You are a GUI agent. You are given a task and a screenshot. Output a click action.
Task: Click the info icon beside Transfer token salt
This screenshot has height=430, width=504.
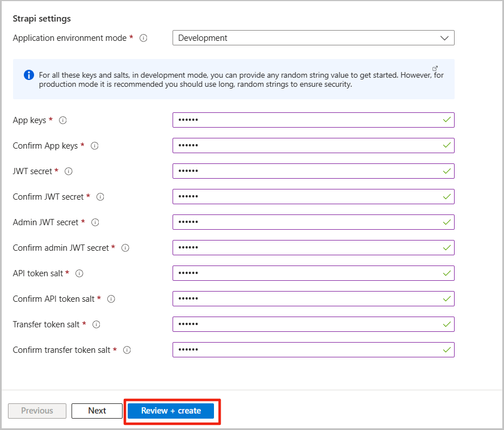[96, 324]
